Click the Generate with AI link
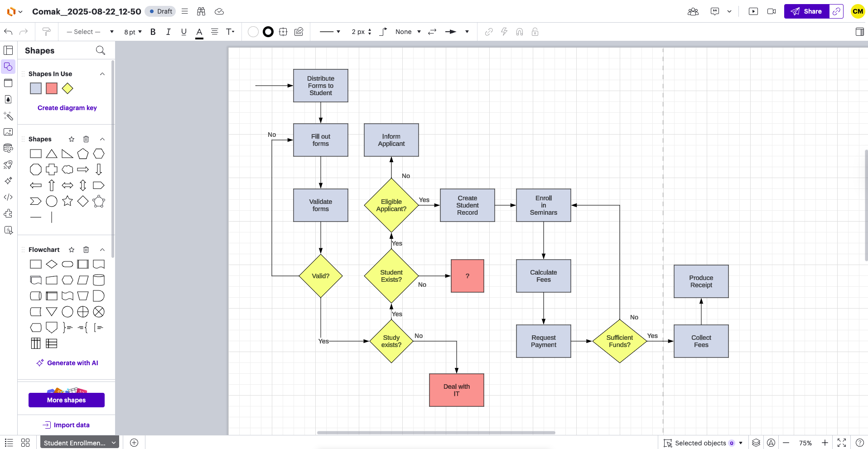Viewport: 868px width, 449px height. [67, 362]
